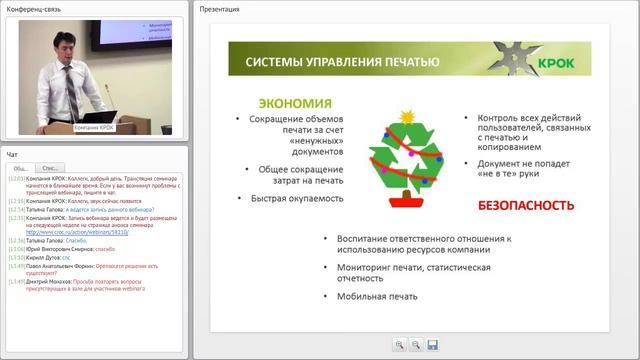Click Кирилл Дутов's 'спс' message
The height and width of the screenshot is (360, 640).
pos(39,258)
